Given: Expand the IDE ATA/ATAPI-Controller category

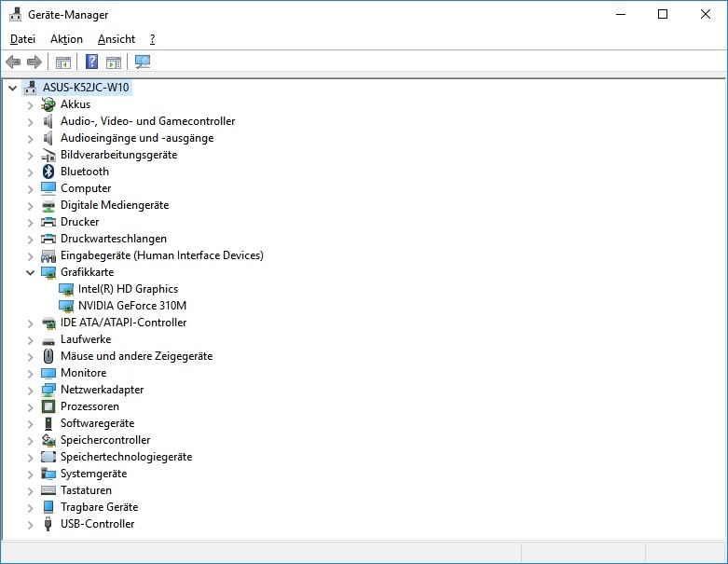Looking at the screenshot, I should click(30, 323).
